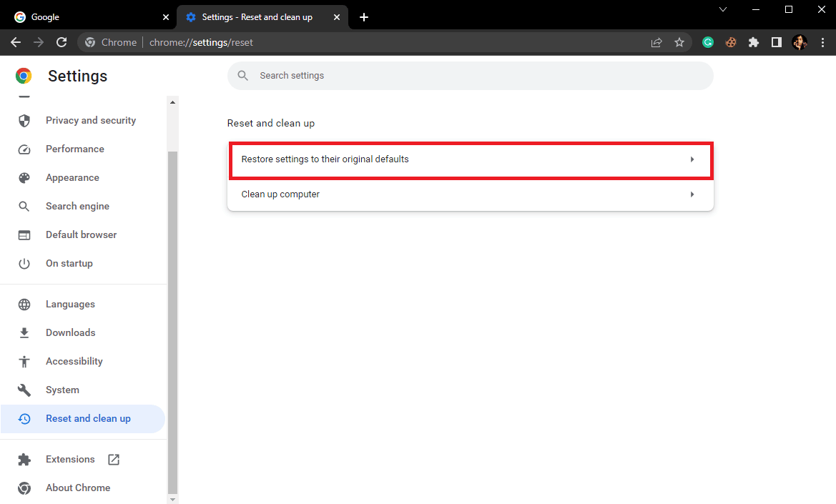Click the Settings title heading
Viewport: 836px width, 504px height.
click(x=77, y=76)
